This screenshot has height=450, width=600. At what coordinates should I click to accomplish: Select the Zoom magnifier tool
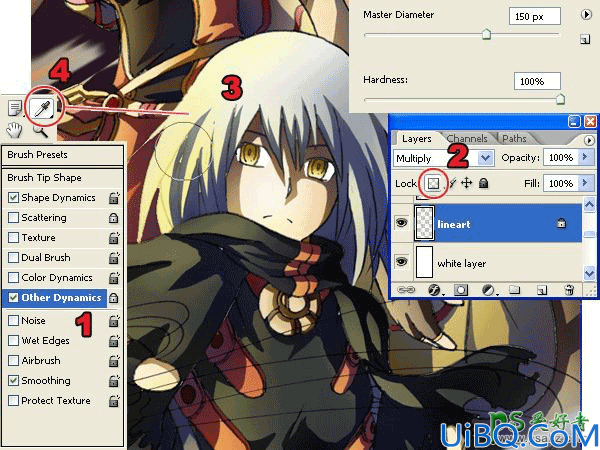click(x=40, y=130)
